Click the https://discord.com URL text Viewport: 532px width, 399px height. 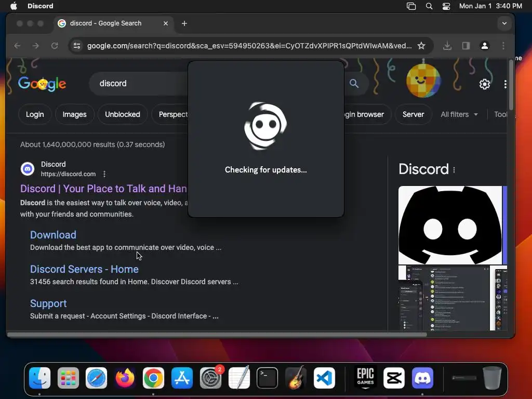coord(68,174)
